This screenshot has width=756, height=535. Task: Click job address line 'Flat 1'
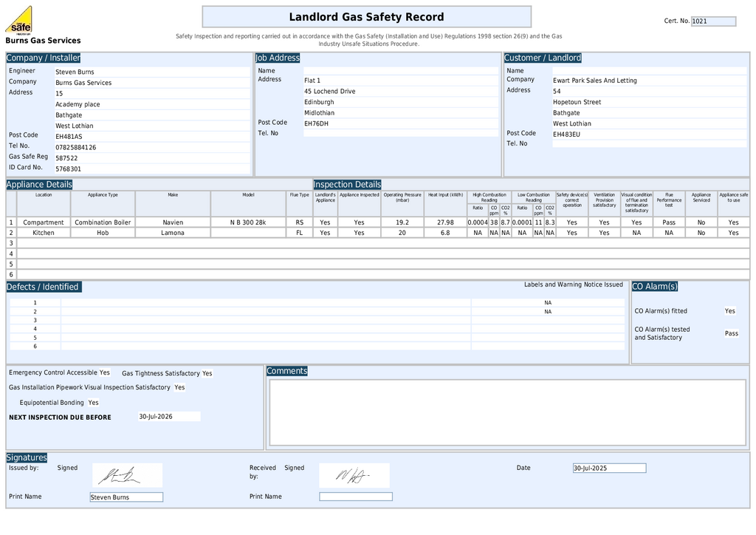click(401, 81)
